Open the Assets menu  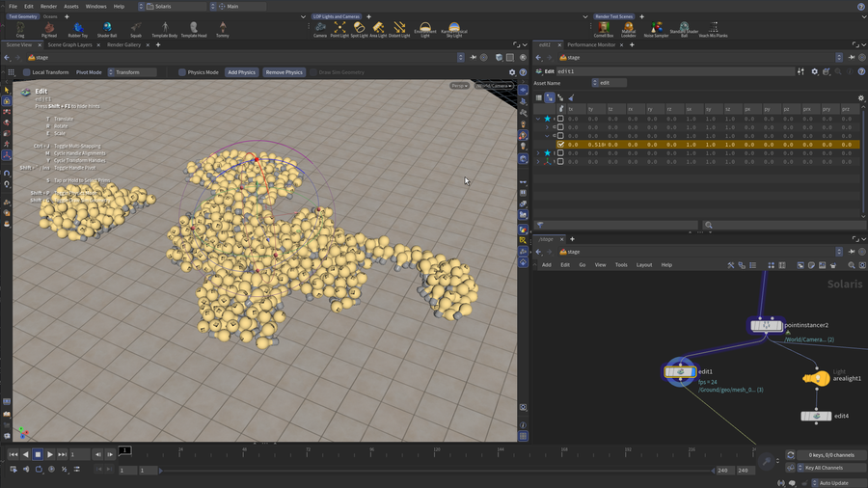tap(71, 7)
